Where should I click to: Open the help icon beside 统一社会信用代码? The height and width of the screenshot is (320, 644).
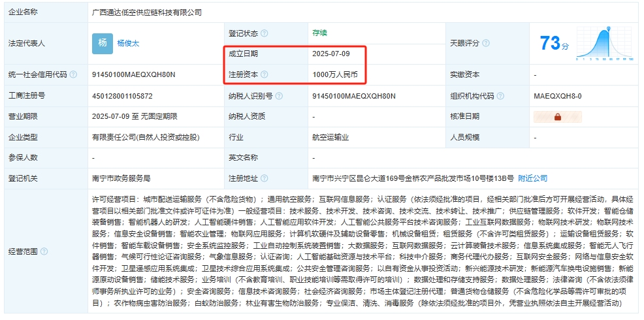coord(73,74)
